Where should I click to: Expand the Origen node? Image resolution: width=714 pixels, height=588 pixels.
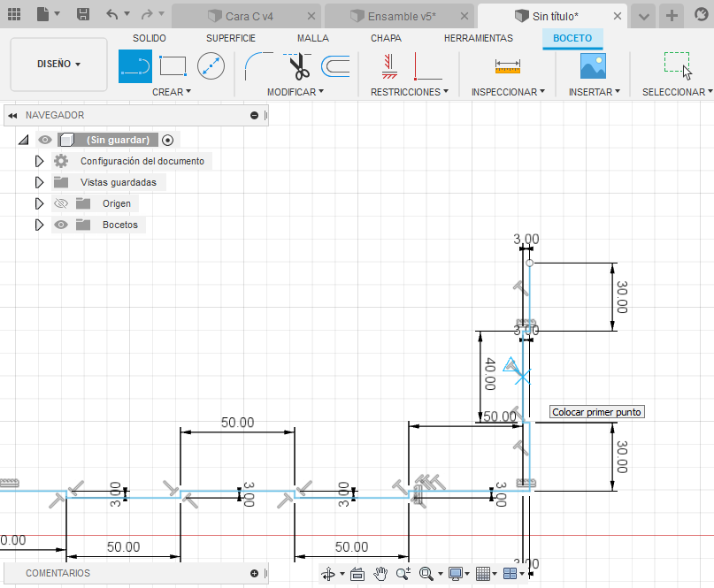(39, 203)
